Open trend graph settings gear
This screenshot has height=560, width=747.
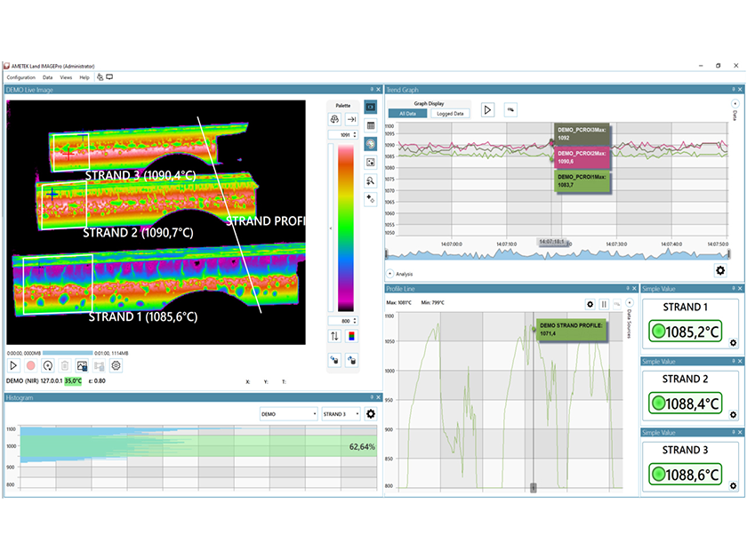720,270
